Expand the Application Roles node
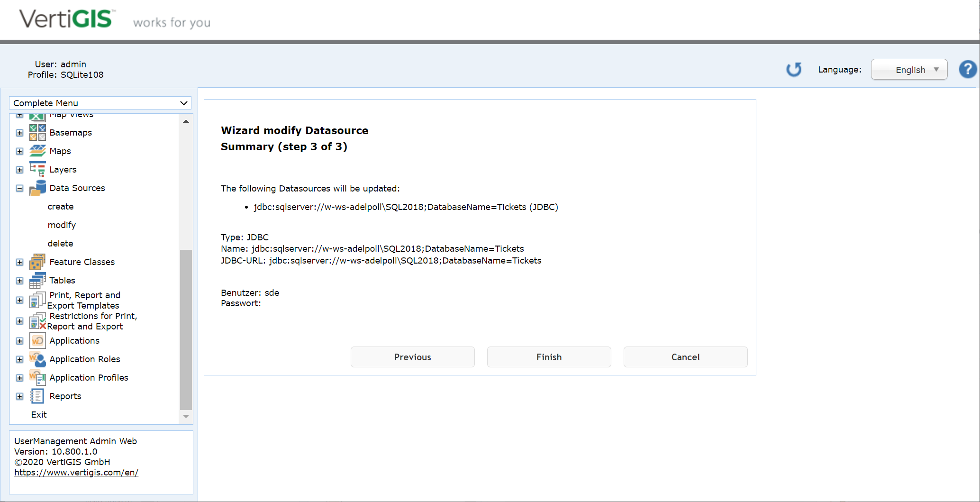The width and height of the screenshot is (980, 502). [19, 359]
